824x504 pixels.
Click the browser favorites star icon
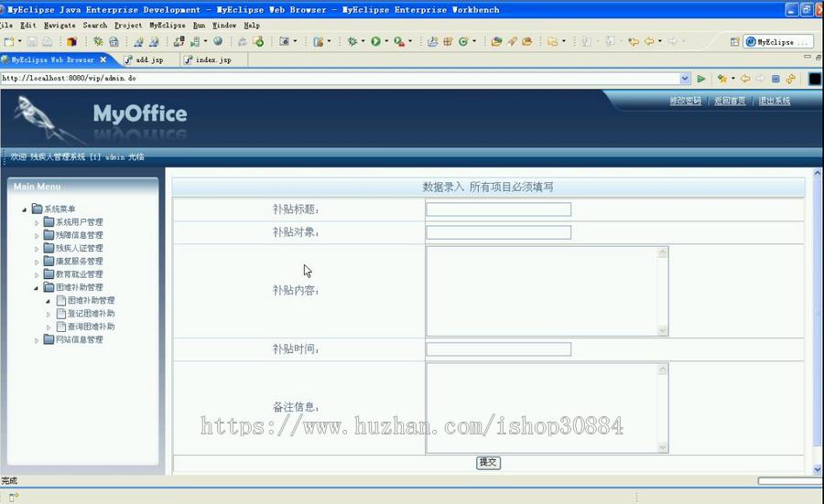(x=722, y=79)
